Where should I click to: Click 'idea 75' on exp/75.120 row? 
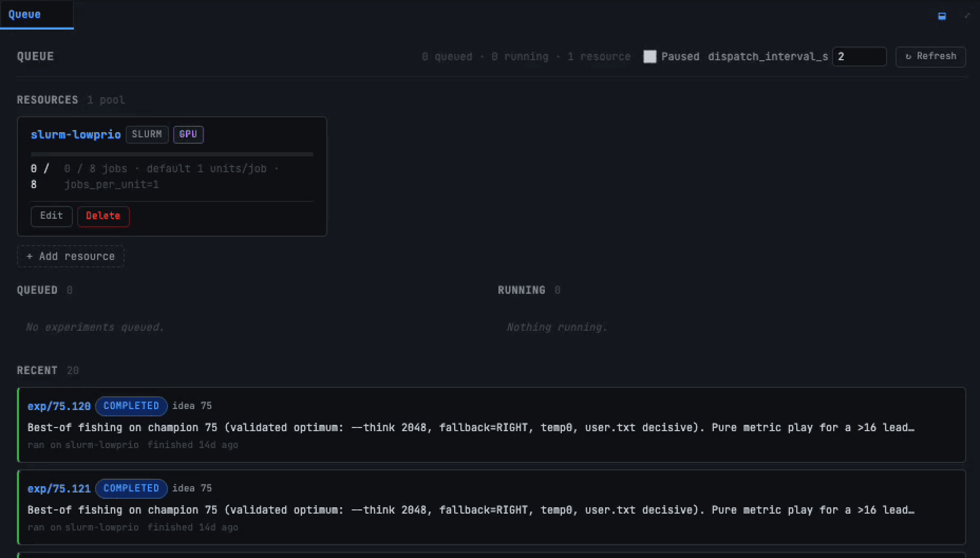pyautogui.click(x=192, y=406)
